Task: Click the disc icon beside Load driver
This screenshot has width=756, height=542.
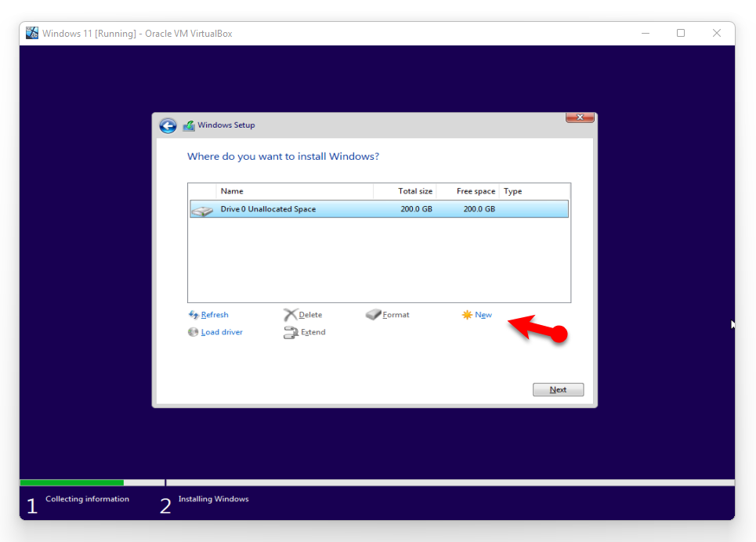Action: (194, 332)
